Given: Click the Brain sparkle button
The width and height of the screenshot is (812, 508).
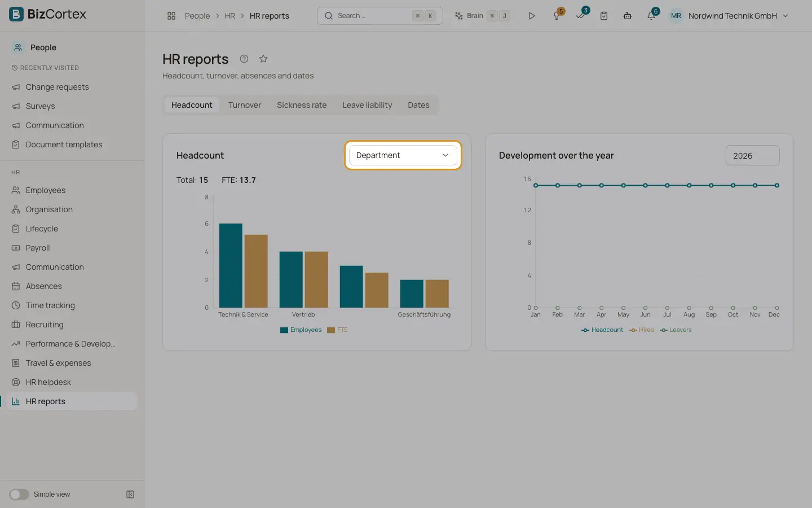Looking at the screenshot, I should [x=482, y=16].
